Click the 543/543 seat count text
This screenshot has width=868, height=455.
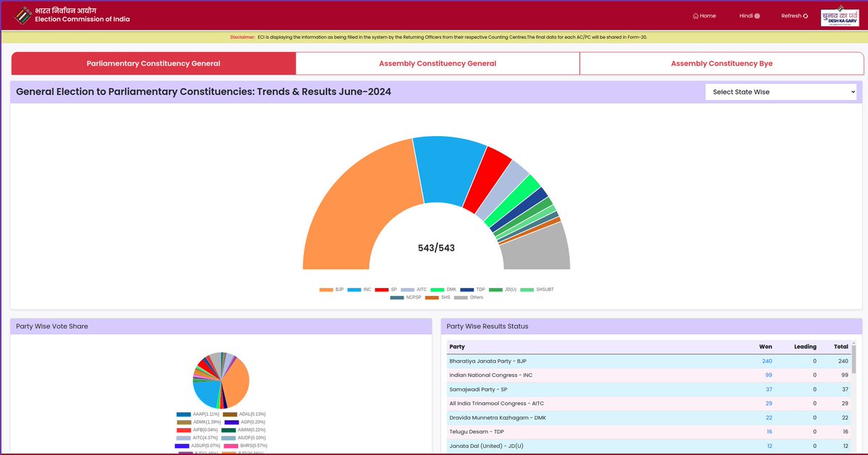click(436, 248)
